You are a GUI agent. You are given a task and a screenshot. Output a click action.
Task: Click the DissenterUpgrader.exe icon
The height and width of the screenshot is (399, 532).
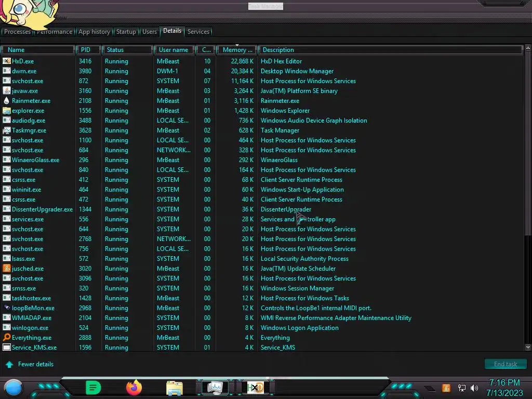click(6, 209)
